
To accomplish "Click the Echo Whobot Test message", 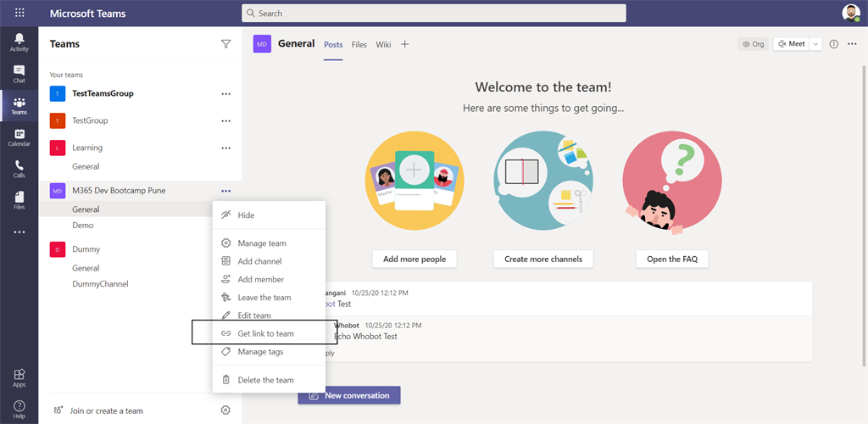I will tap(365, 336).
